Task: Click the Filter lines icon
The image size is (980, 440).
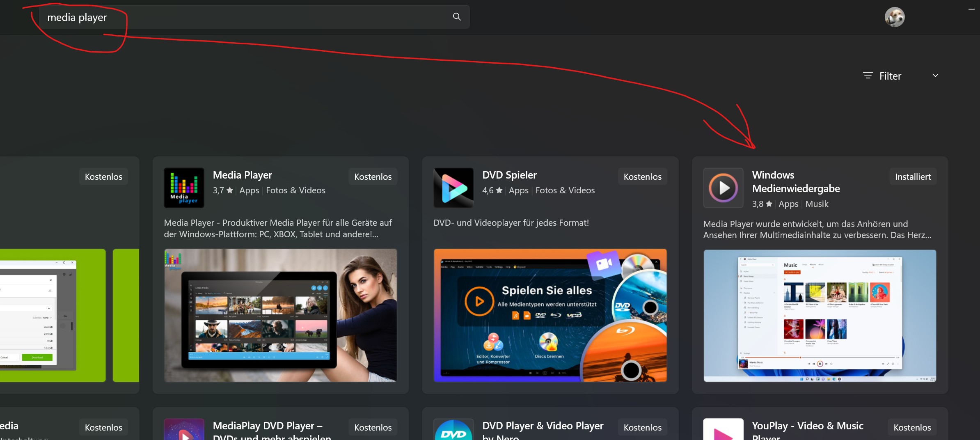Action: (868, 76)
